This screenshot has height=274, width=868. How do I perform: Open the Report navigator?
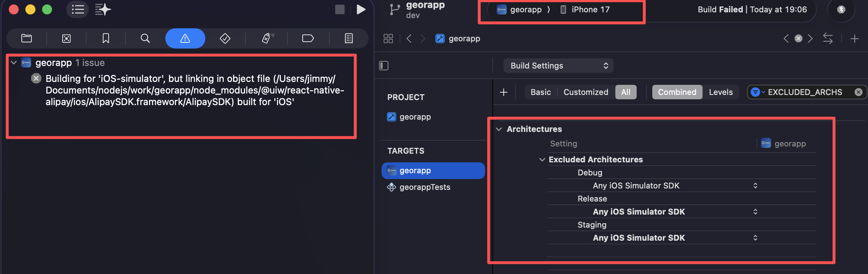click(x=349, y=38)
